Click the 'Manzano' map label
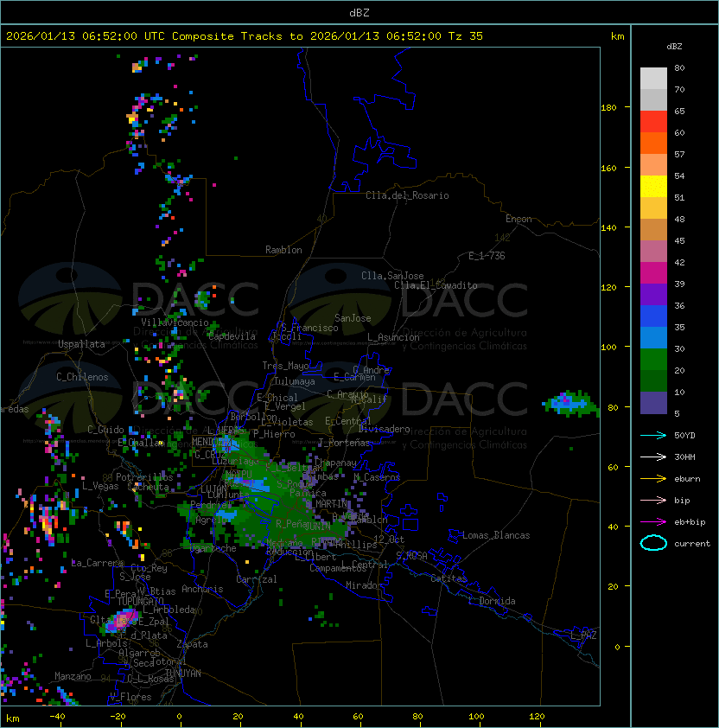This screenshot has height=728, width=719. (73, 676)
